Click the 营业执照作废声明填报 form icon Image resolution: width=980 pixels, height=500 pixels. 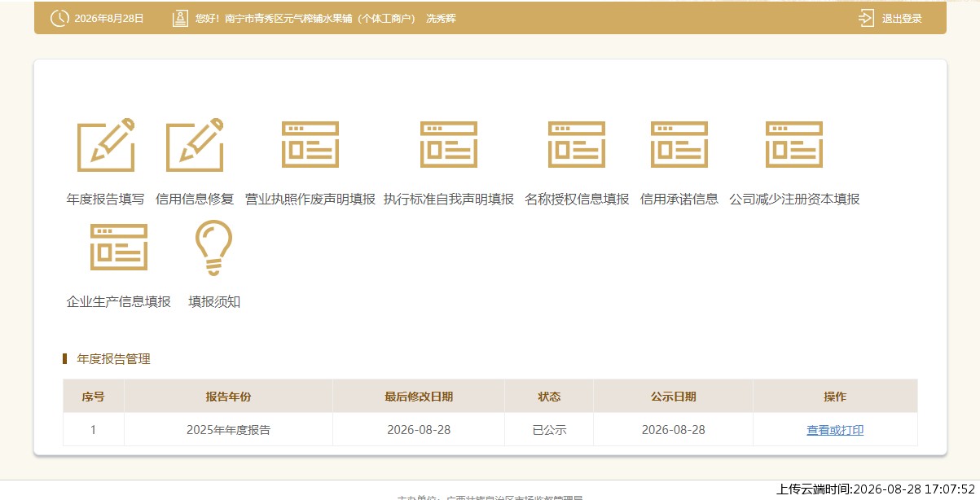pos(310,145)
